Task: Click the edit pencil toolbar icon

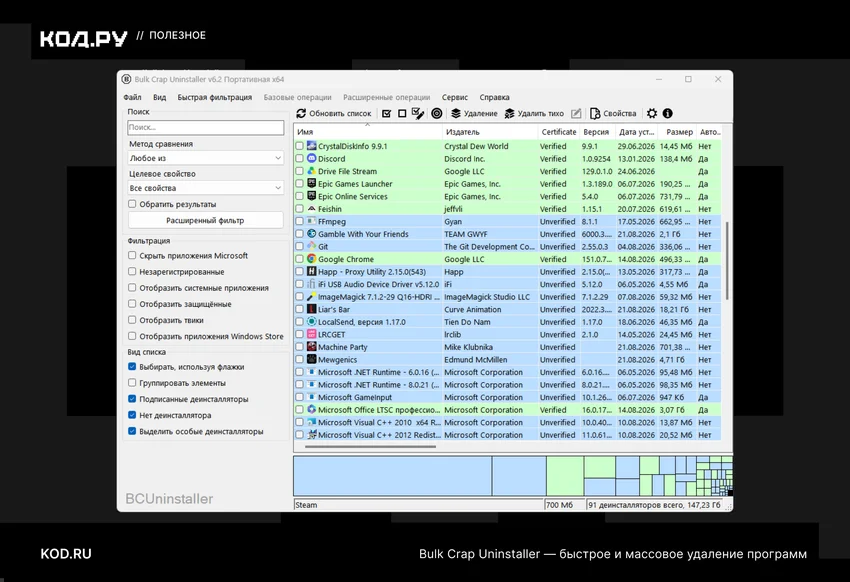Action: (576, 113)
